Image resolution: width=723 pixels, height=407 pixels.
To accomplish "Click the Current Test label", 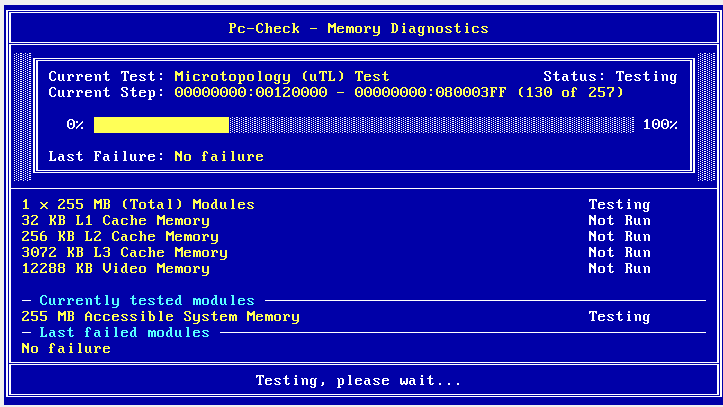I will (x=107, y=77).
